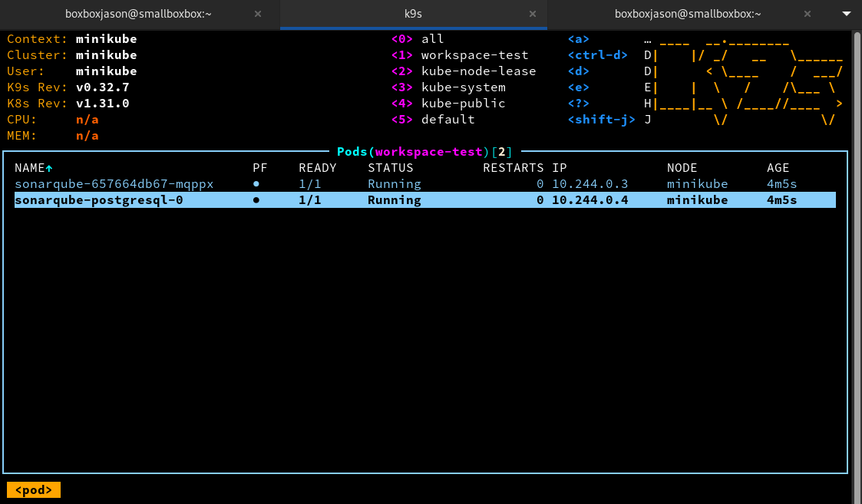The height and width of the screenshot is (504, 862).
Task: Click the Cluster value minikube
Action: (x=107, y=55)
